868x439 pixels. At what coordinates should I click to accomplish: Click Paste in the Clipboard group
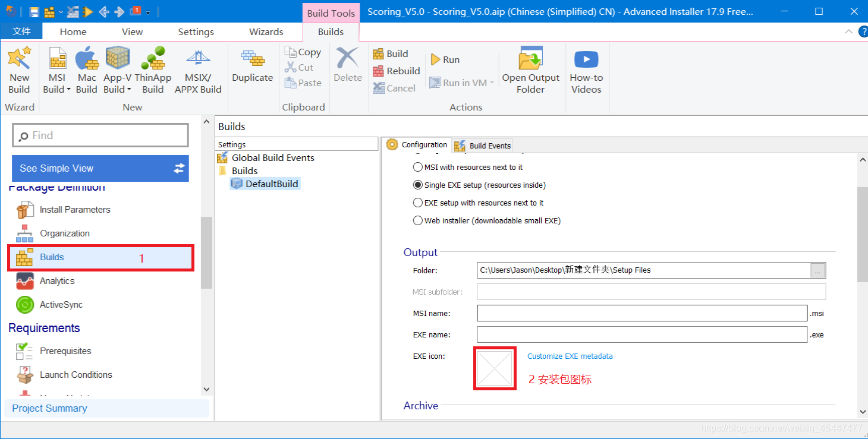click(303, 83)
